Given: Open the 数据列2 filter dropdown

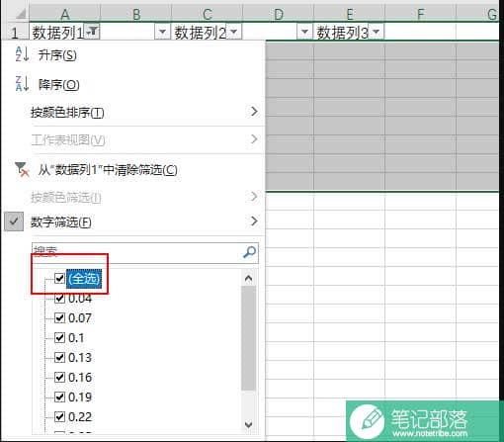Looking at the screenshot, I should [233, 32].
